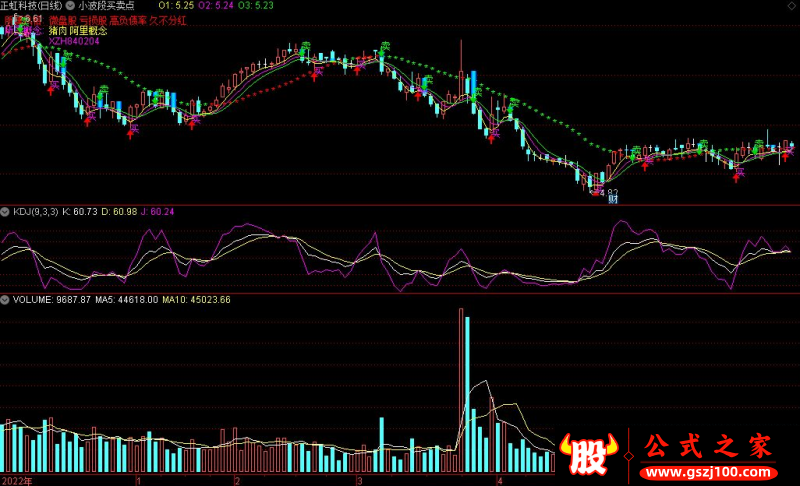Click the D: 60.98 reading
800x486 pixels.
point(119,212)
